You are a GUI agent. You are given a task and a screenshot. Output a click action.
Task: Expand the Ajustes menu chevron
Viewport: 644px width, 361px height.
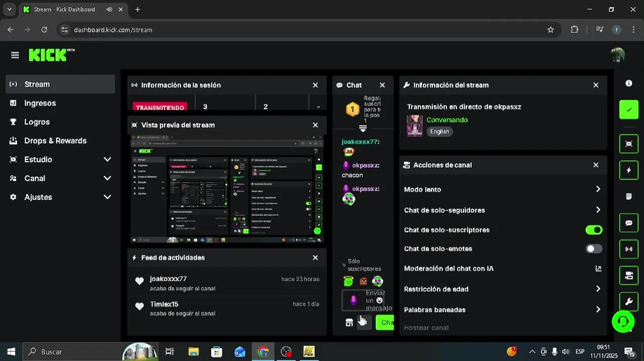point(107,197)
